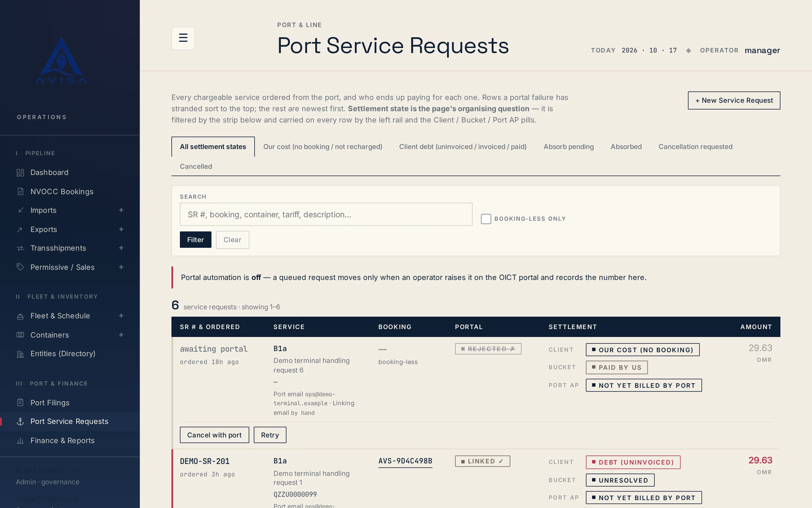Click the Clear button
Screen dimensions: 812x508
coord(232,240)
